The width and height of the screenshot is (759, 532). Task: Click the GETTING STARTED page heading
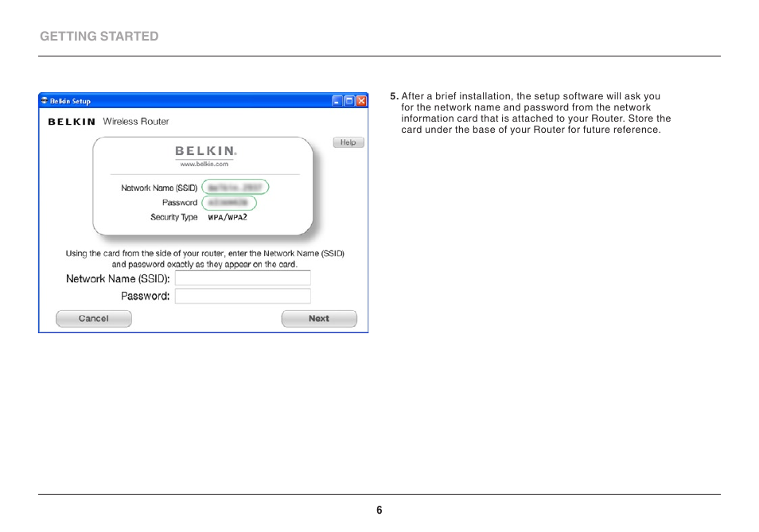click(x=99, y=37)
